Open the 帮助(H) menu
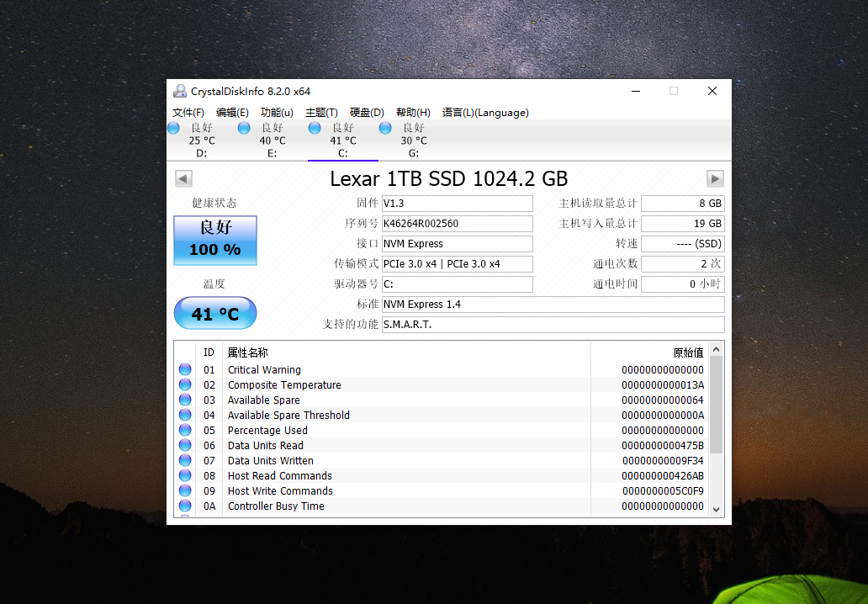The width and height of the screenshot is (868, 604). tap(412, 112)
